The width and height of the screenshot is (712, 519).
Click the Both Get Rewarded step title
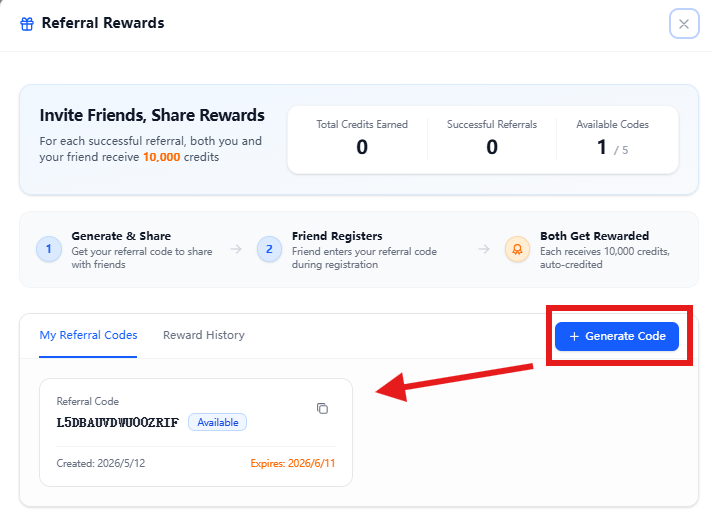pyautogui.click(x=594, y=236)
